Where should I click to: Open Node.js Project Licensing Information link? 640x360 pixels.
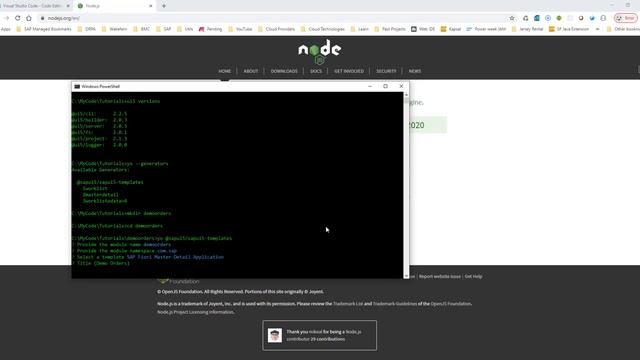coord(196,312)
